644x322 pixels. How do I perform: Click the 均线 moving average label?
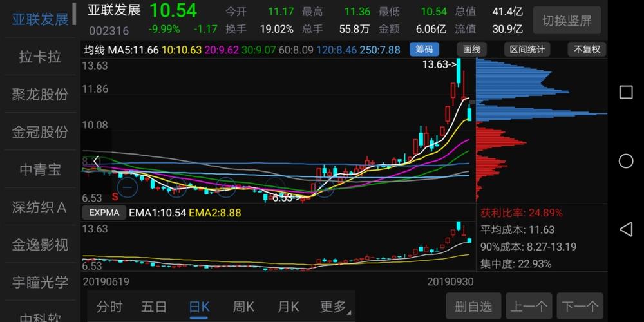pos(95,50)
